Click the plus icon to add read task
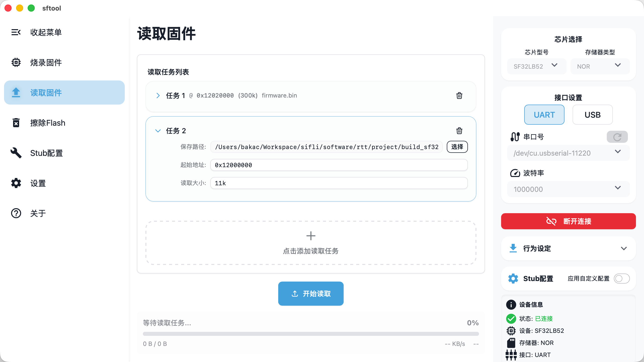The height and width of the screenshot is (362, 644). click(x=311, y=236)
